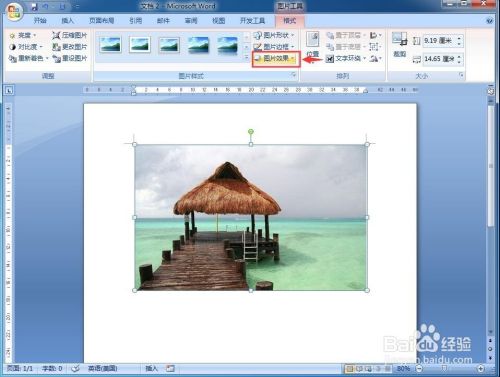
Task: Click 置于底层 send to back
Action: tap(346, 47)
